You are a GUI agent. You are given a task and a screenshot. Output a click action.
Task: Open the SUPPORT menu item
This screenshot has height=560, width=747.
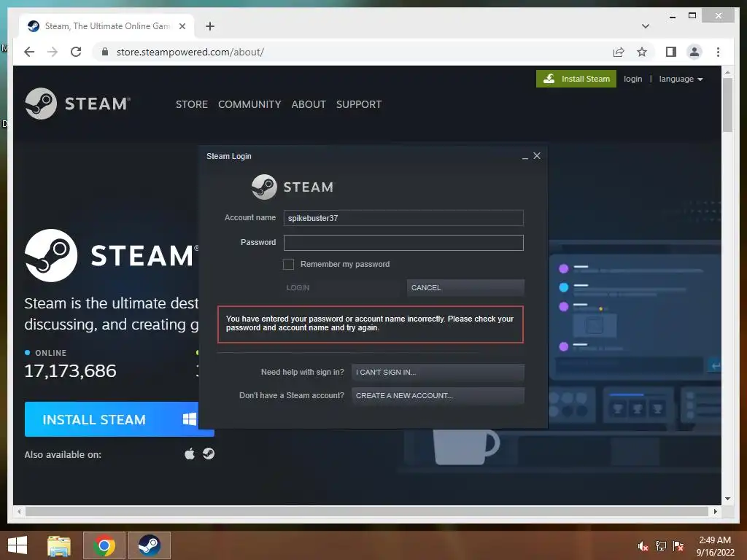(359, 104)
